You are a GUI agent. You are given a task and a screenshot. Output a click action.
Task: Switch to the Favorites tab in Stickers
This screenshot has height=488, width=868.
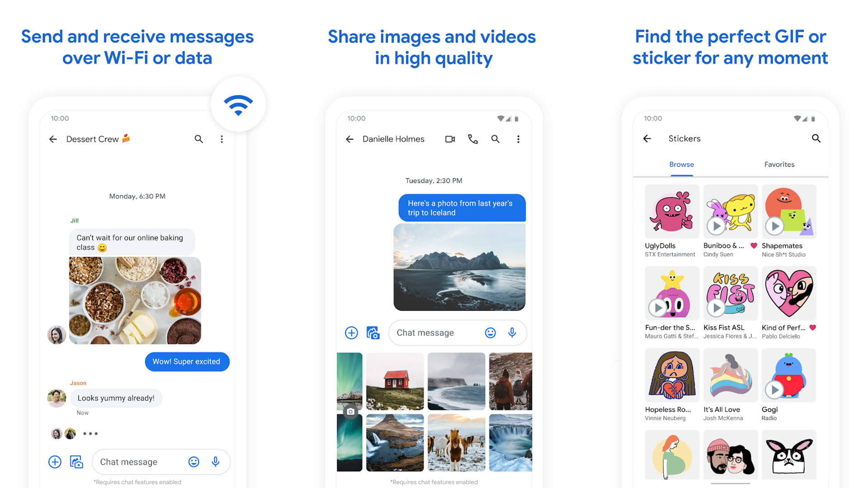(778, 164)
